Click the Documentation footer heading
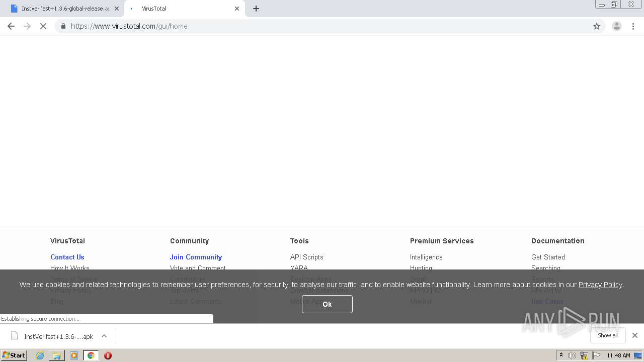The width and height of the screenshot is (644, 362). point(557,241)
